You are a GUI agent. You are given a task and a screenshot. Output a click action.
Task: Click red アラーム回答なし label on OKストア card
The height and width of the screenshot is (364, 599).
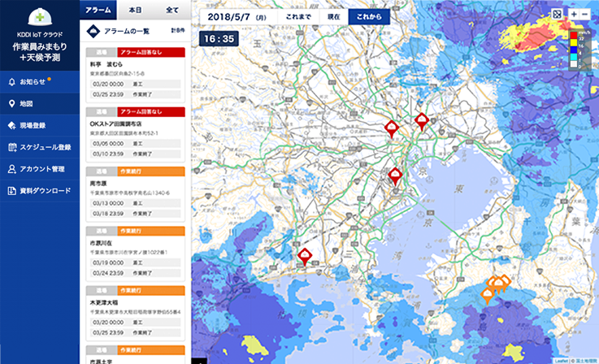(151, 112)
